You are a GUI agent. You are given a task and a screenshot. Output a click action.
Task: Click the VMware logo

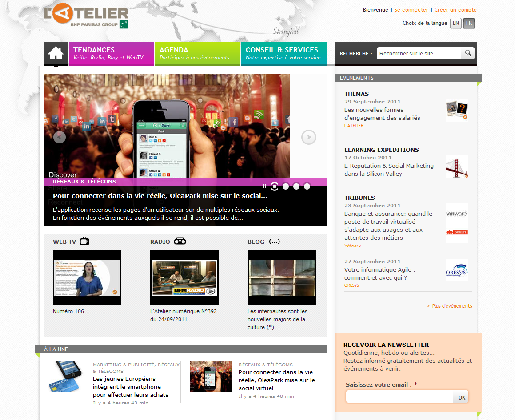(456, 214)
